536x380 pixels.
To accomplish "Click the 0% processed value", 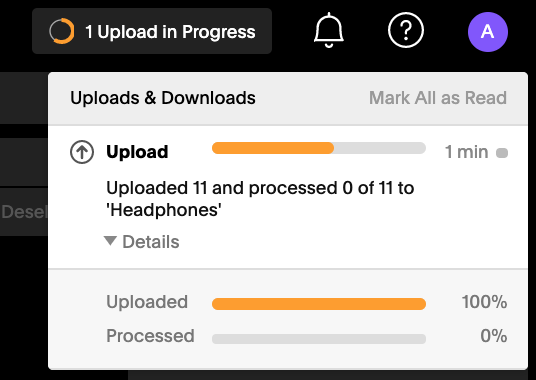I will click(x=494, y=336).
